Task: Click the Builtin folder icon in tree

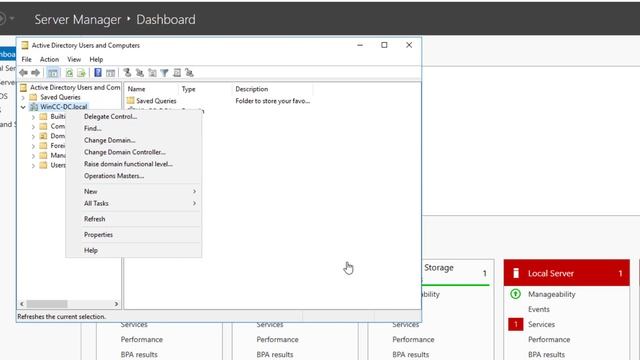Action: (43, 117)
